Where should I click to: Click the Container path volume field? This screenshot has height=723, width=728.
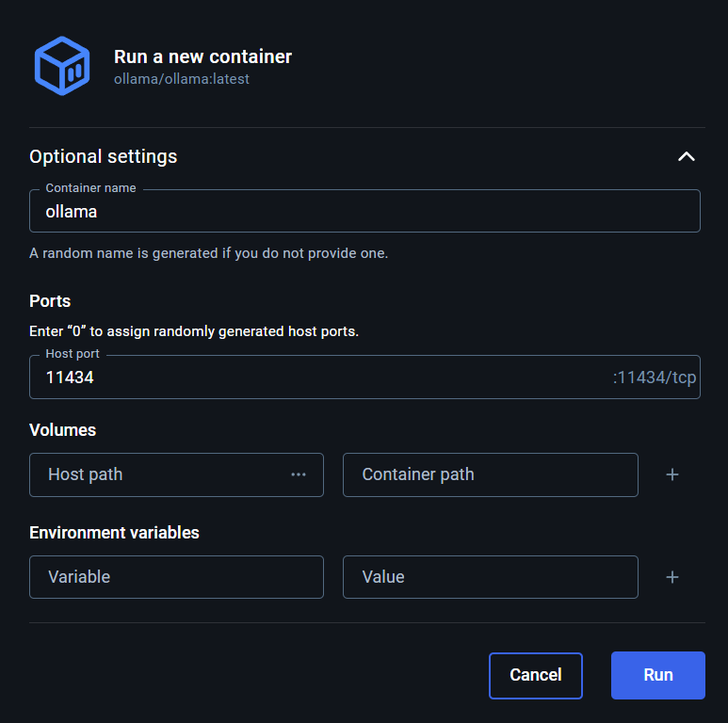(491, 474)
